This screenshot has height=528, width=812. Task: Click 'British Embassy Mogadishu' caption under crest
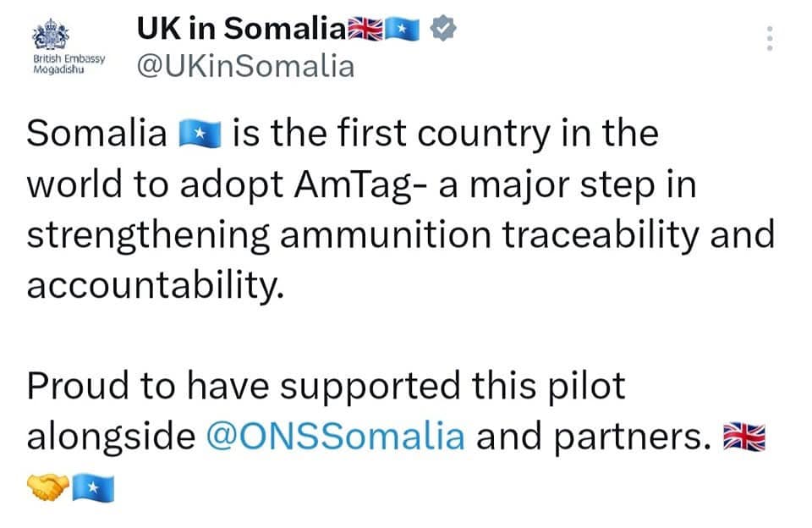(x=69, y=63)
